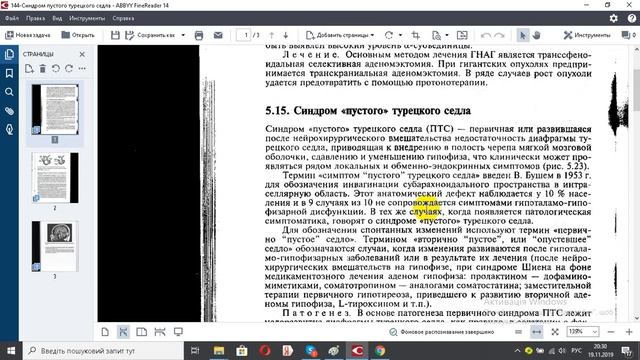Rotate selected page counterclockwise
The width and height of the screenshot is (640, 360).
pyautogui.click(x=56, y=69)
